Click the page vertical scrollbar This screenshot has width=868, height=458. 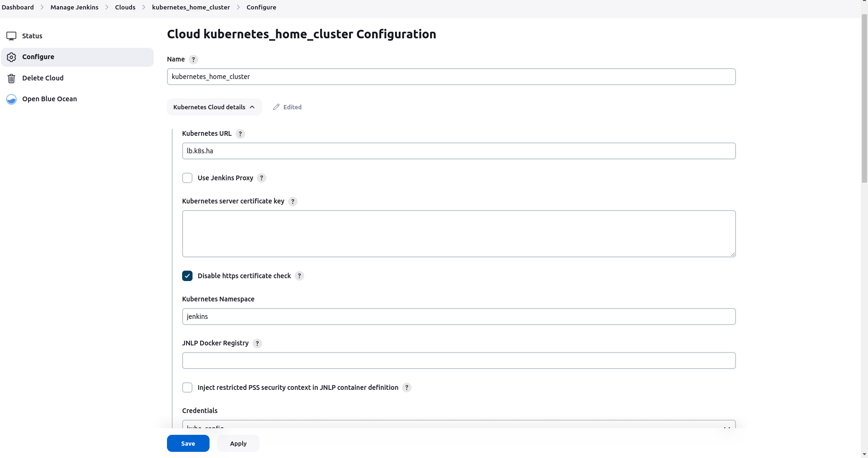point(864,98)
